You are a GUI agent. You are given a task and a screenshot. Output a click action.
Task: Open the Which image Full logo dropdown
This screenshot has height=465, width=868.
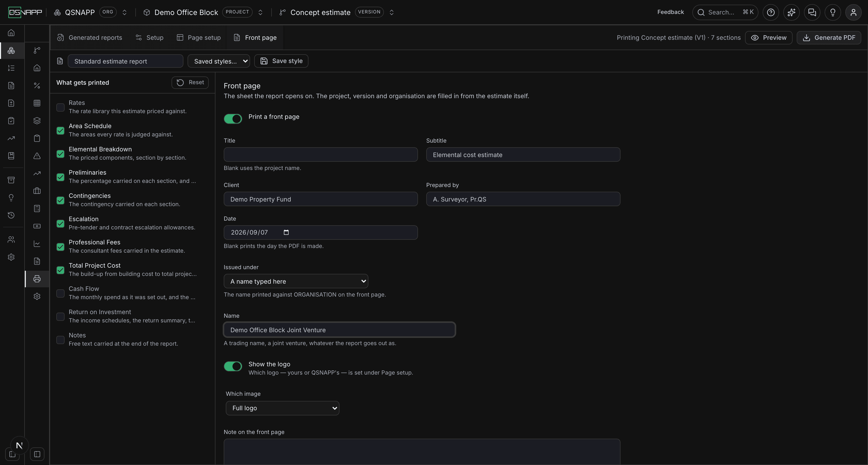[x=282, y=408]
